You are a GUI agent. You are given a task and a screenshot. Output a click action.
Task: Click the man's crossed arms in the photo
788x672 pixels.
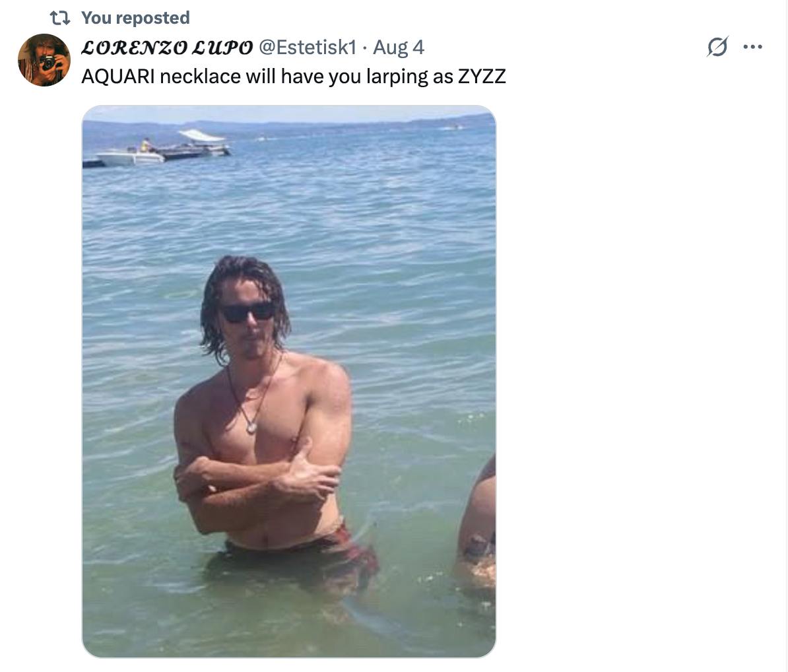pos(259,483)
